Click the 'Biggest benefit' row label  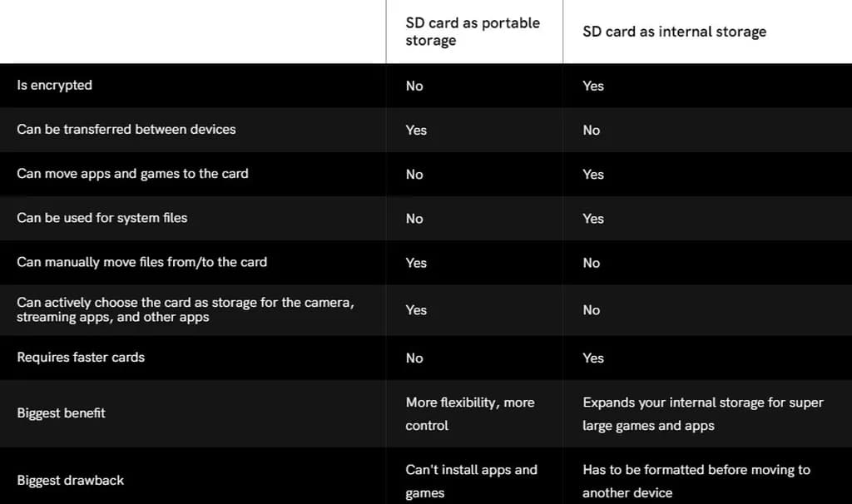(x=62, y=413)
